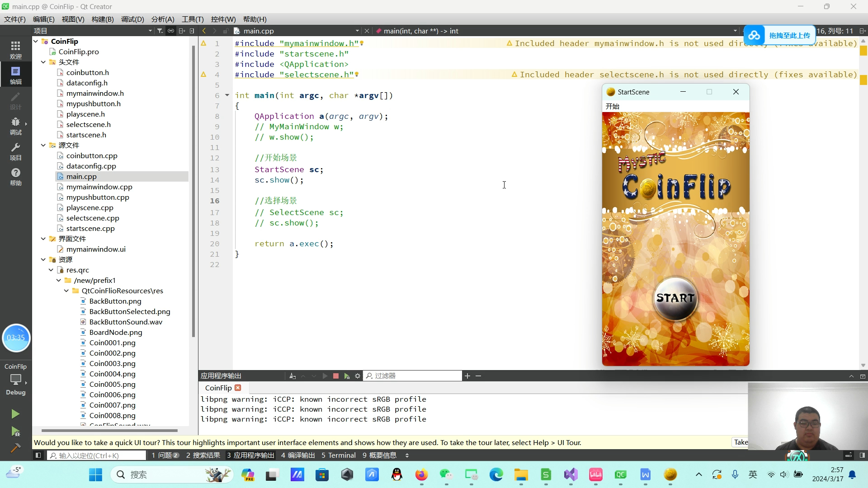Select BackButtonSound.wav resource
Viewport: 868px width, 488px height.
pyautogui.click(x=126, y=322)
